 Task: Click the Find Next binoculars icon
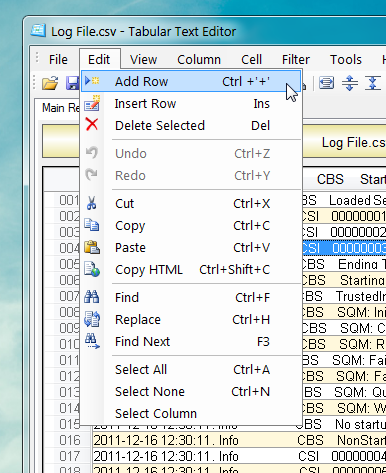click(x=92, y=341)
